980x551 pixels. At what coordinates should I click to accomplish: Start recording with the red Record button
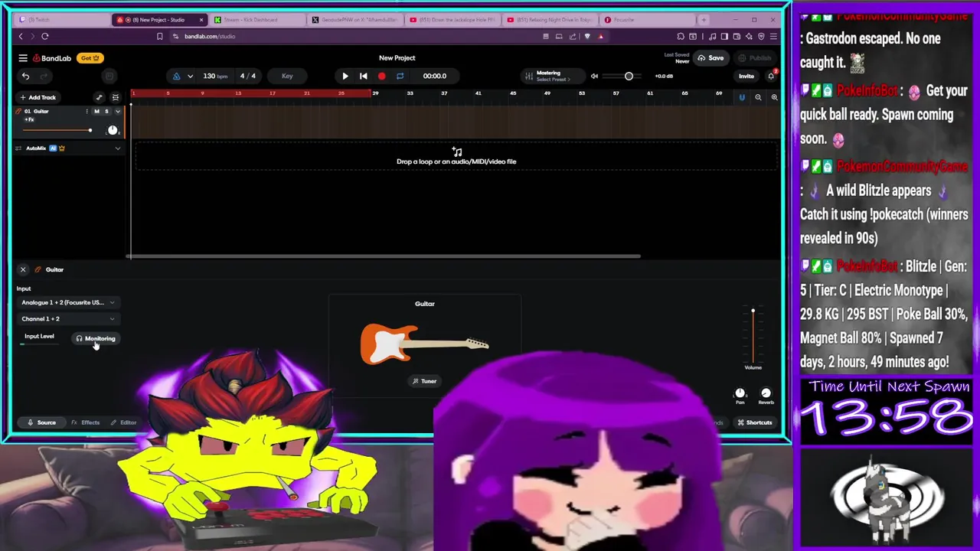(381, 76)
